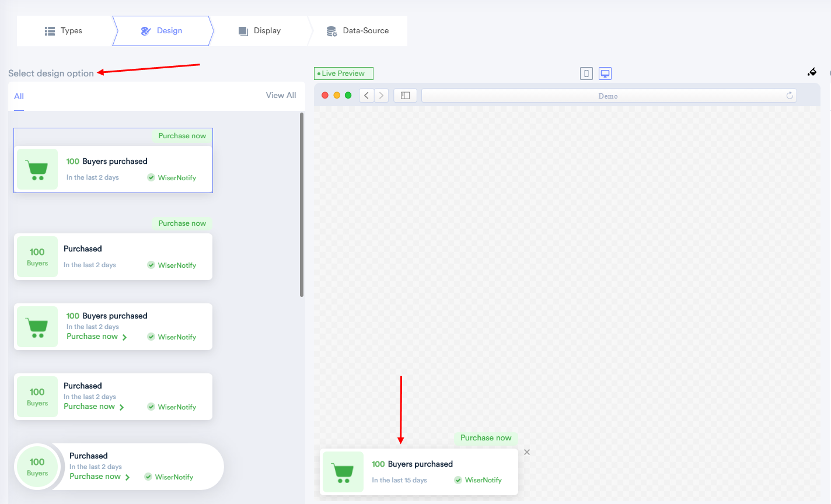Click Purchase now tag above second design
831x504 pixels.
click(x=182, y=223)
